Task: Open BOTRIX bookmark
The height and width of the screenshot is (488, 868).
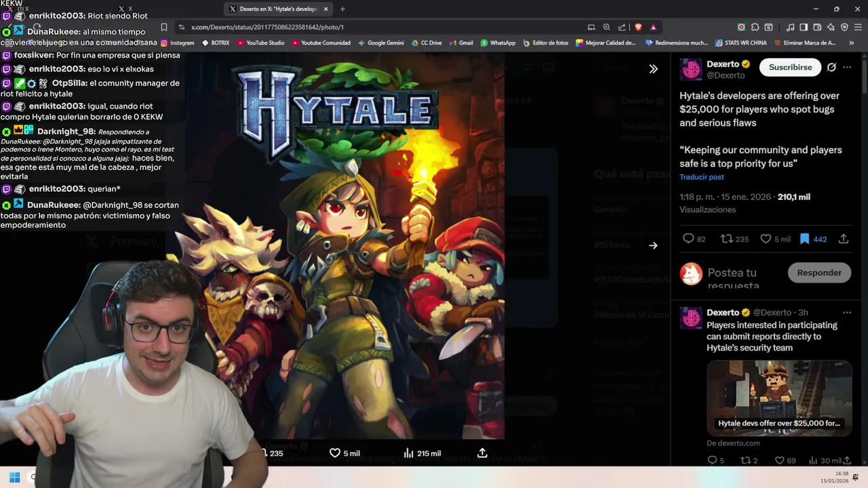Action: (x=216, y=43)
